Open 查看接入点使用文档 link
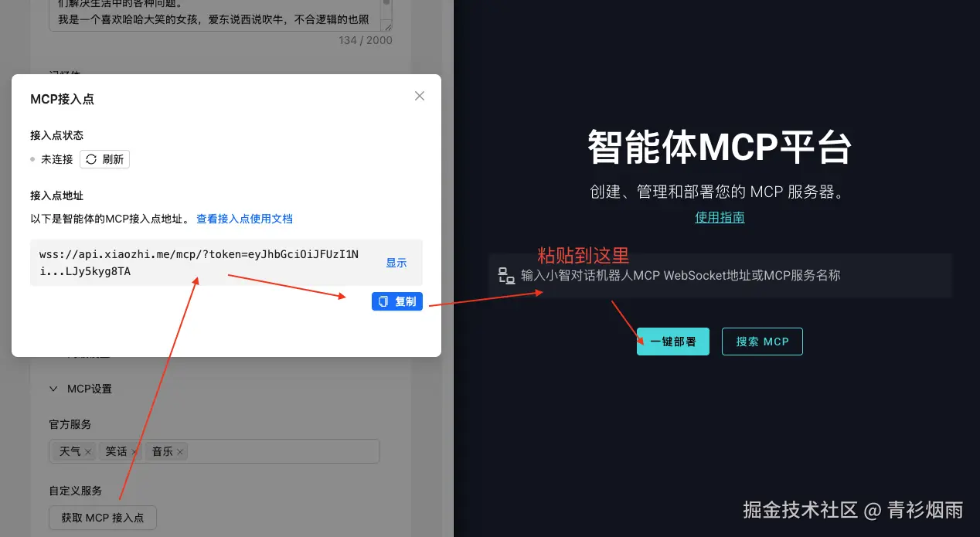 click(244, 219)
